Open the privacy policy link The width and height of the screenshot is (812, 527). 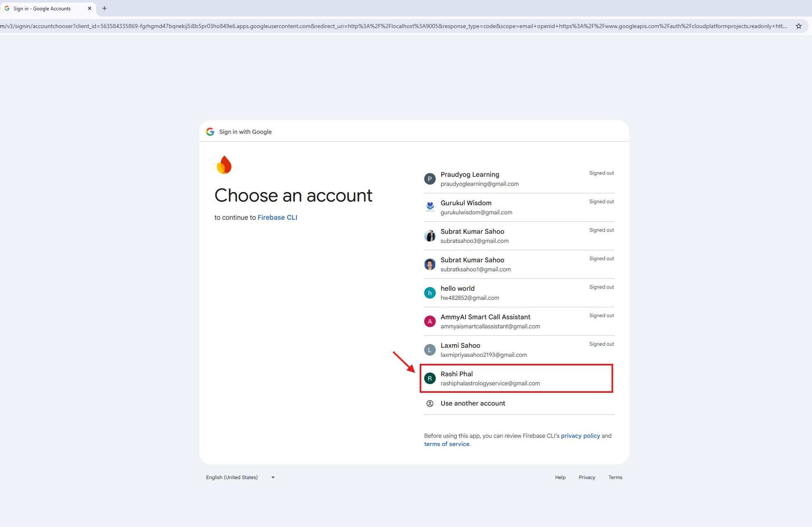[580, 436]
